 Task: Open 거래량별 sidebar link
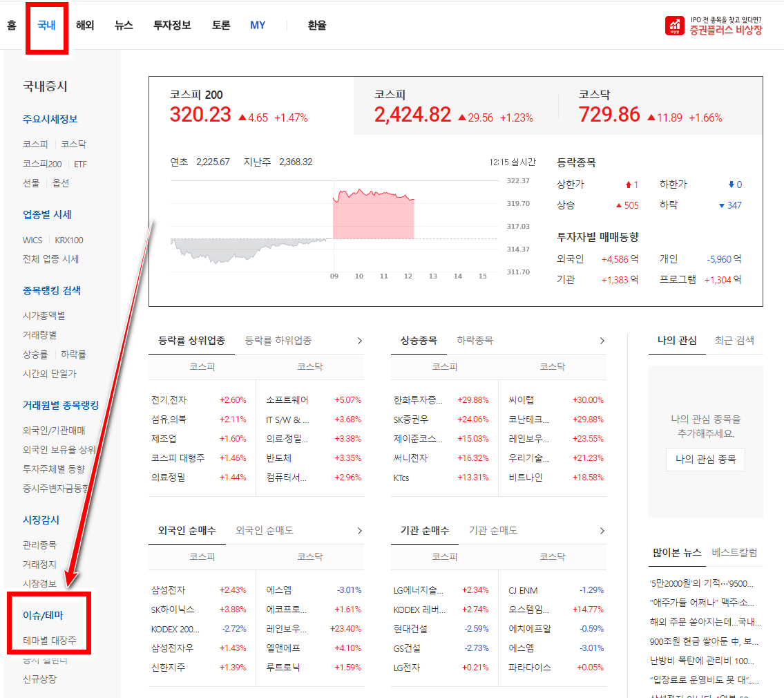39,334
